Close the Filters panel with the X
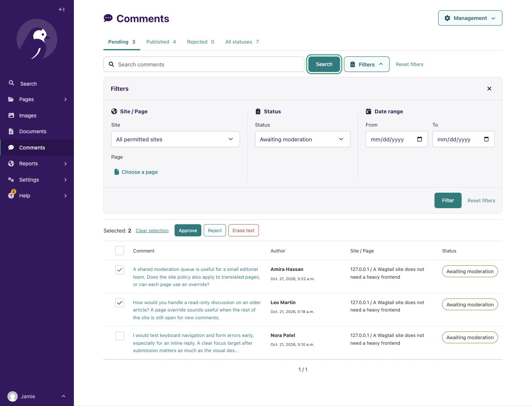532x406 pixels. pos(489,89)
